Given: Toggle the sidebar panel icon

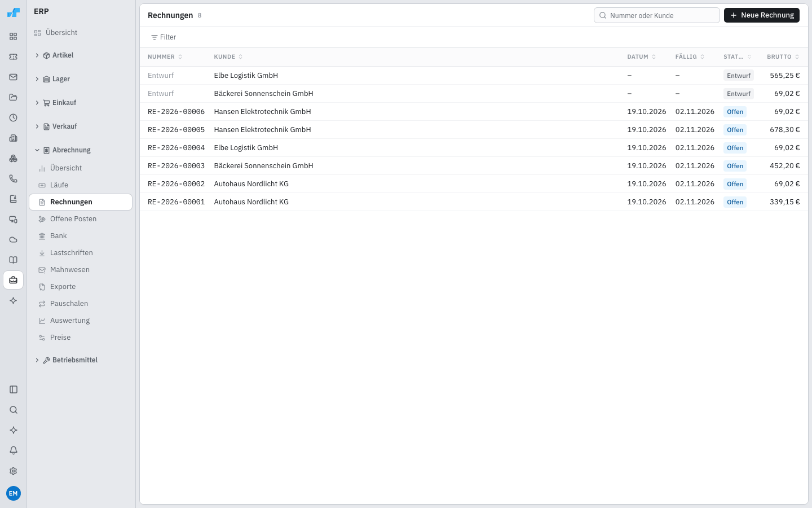Looking at the screenshot, I should click(14, 389).
